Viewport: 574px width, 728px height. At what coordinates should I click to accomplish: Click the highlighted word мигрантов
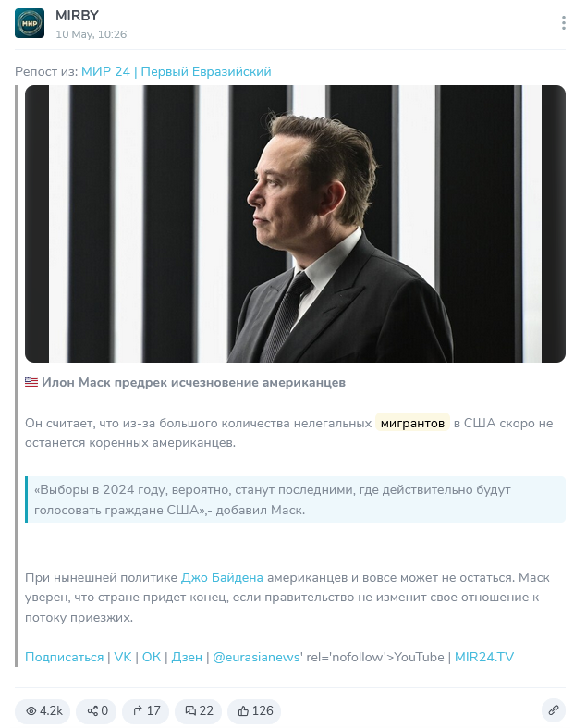tap(412, 423)
